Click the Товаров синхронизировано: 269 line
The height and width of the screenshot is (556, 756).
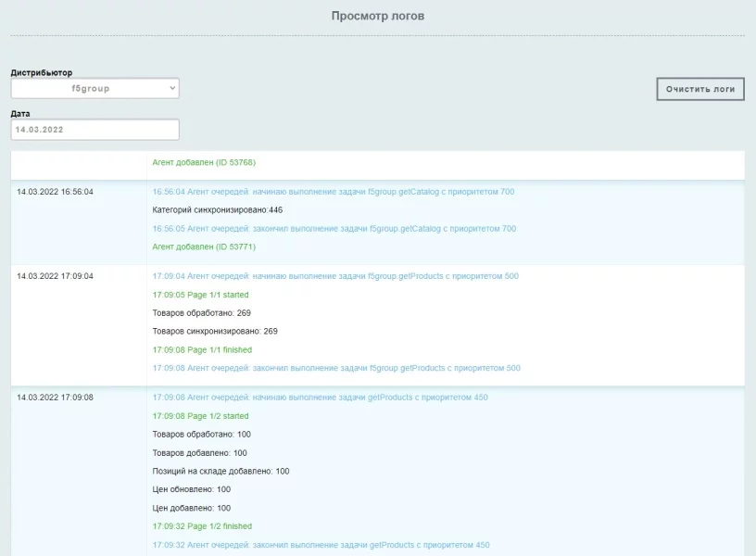point(215,331)
